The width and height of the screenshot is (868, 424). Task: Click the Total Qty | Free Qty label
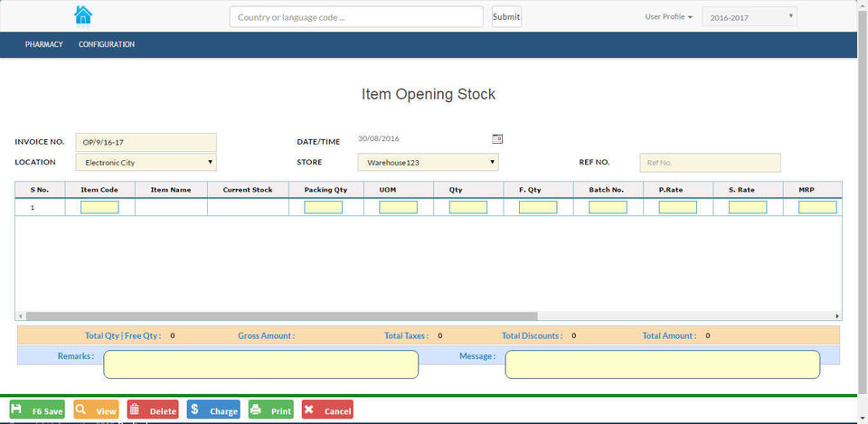tap(123, 335)
